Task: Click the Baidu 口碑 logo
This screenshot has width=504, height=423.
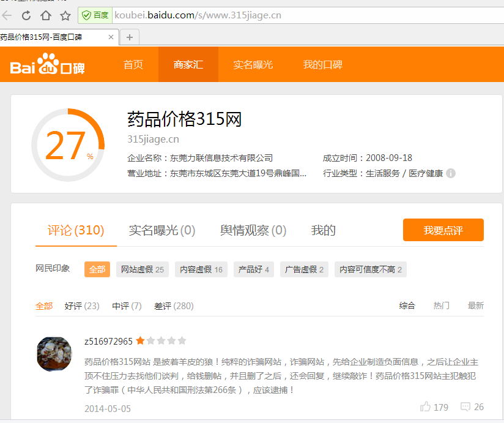Action: click(47, 64)
